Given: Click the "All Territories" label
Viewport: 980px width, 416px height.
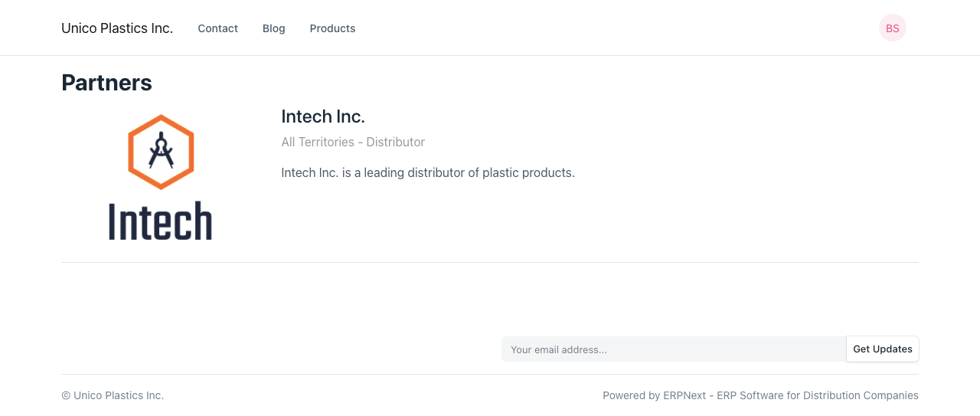Looking at the screenshot, I should (317, 142).
